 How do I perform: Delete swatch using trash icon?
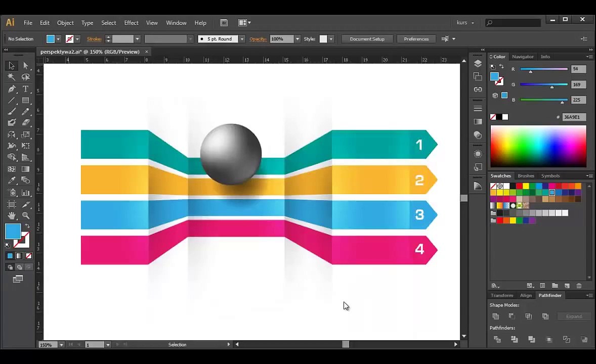point(579,286)
